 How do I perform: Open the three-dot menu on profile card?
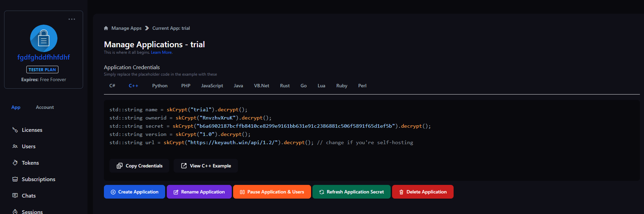72,19
